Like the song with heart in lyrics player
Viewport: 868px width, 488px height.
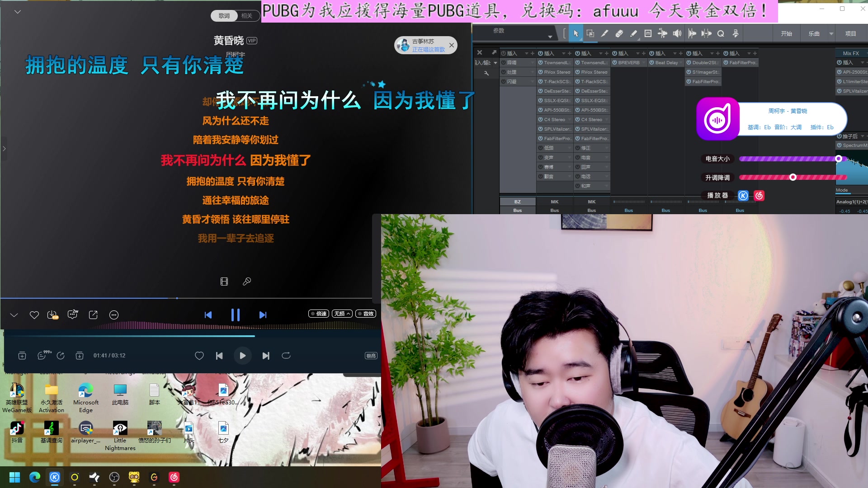34,315
